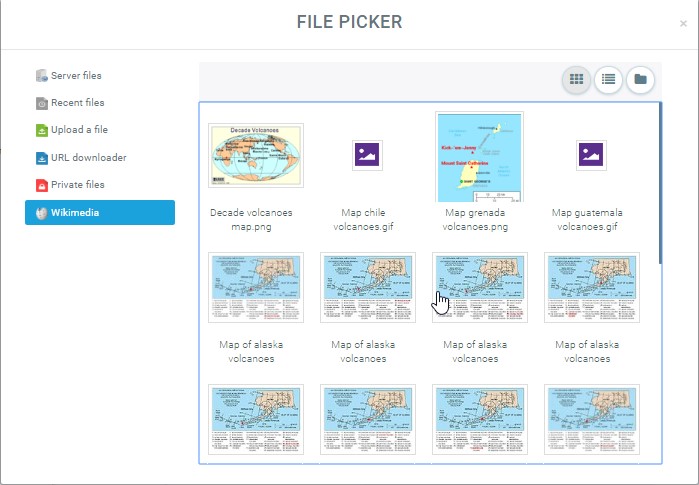Switch to icon grid view
699x485 pixels.
tap(576, 79)
